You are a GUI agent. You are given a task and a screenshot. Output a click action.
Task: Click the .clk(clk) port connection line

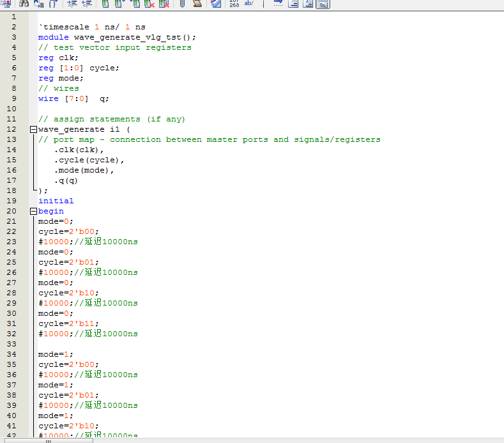[x=79, y=150]
